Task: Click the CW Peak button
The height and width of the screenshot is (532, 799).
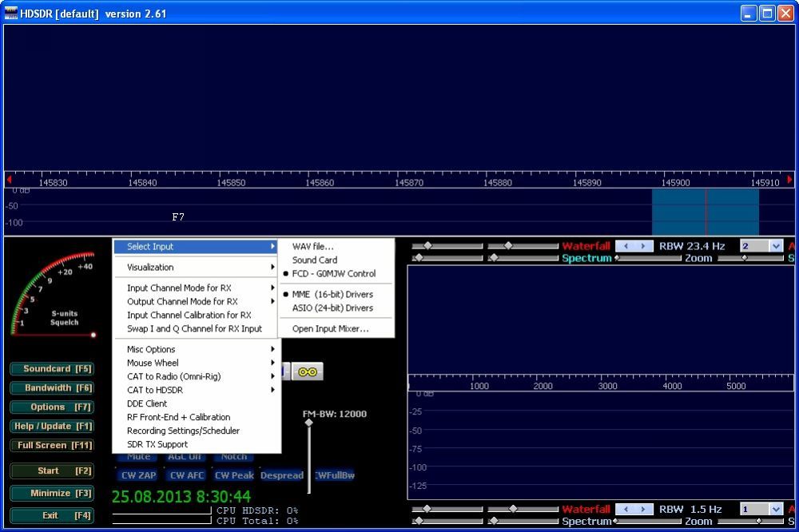Action: point(233,475)
